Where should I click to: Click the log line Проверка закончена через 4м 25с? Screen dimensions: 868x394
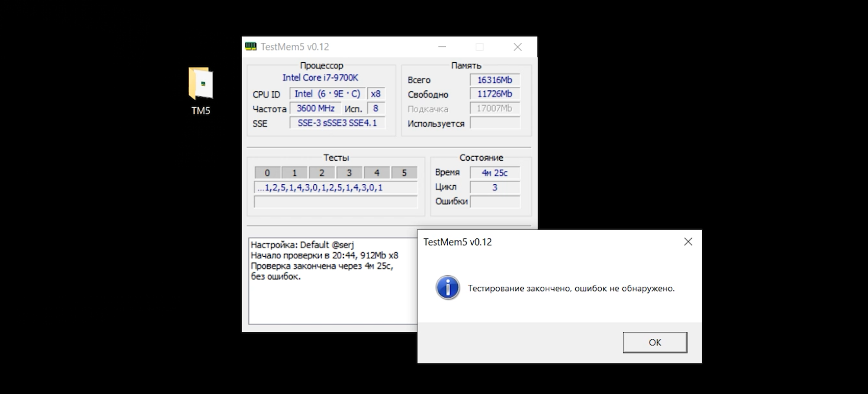coord(322,266)
